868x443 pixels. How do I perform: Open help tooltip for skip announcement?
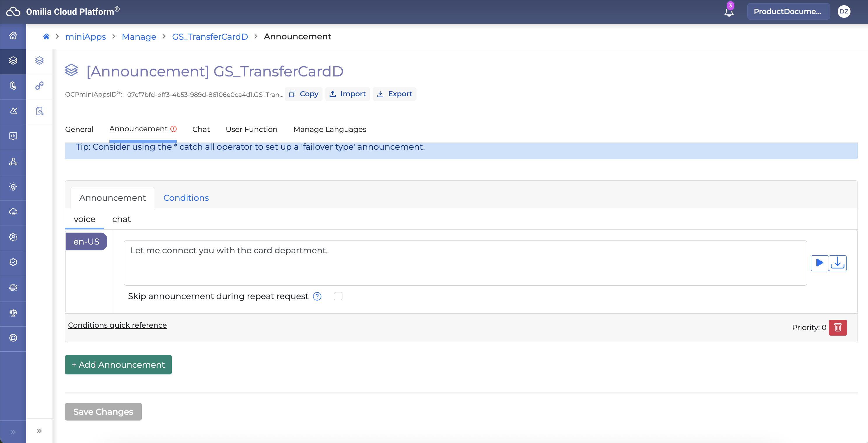click(x=317, y=296)
